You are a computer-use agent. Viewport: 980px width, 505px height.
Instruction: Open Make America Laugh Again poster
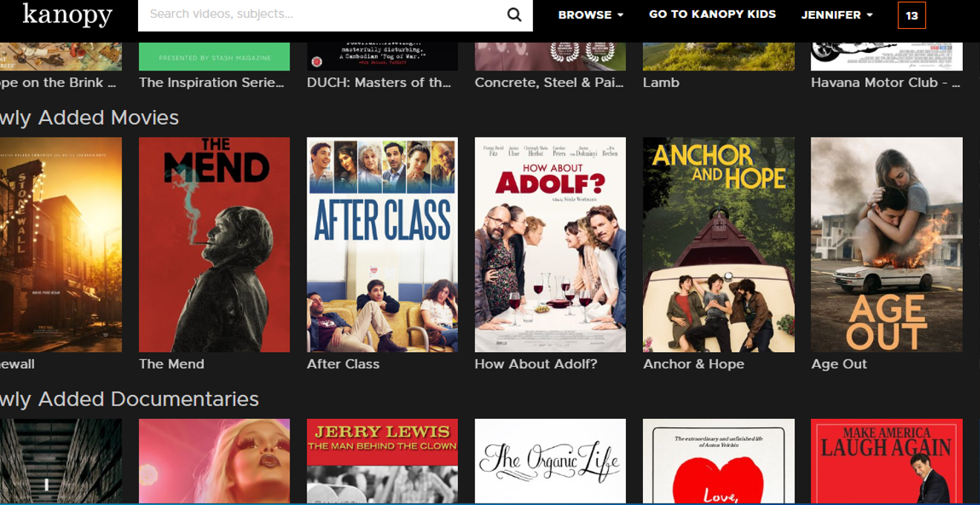point(886,461)
